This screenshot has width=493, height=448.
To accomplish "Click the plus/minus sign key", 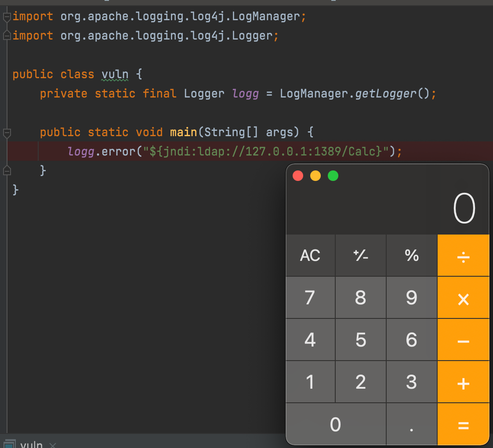I will point(361,255).
